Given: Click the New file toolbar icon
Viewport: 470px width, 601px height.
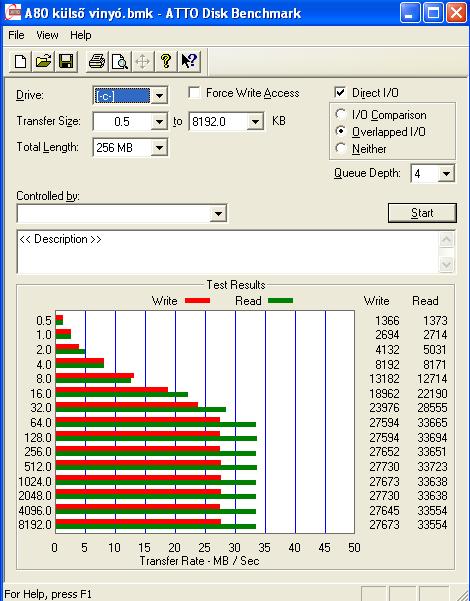Looking at the screenshot, I should [20, 61].
